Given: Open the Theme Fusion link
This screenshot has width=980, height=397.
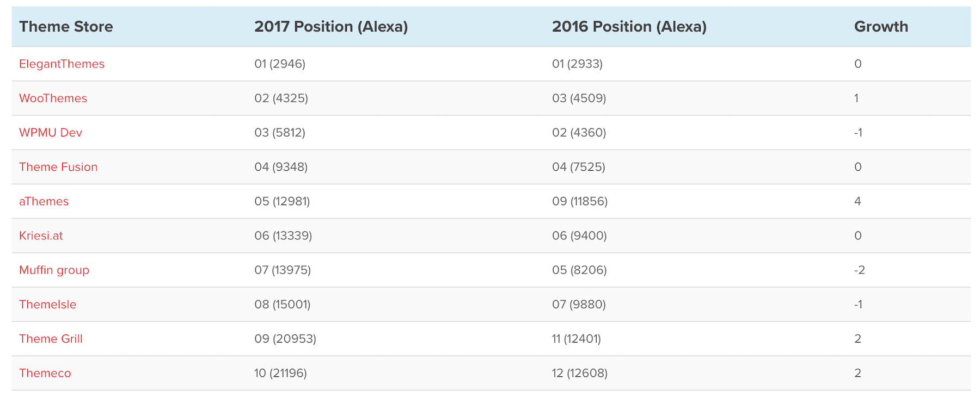Looking at the screenshot, I should tap(58, 167).
